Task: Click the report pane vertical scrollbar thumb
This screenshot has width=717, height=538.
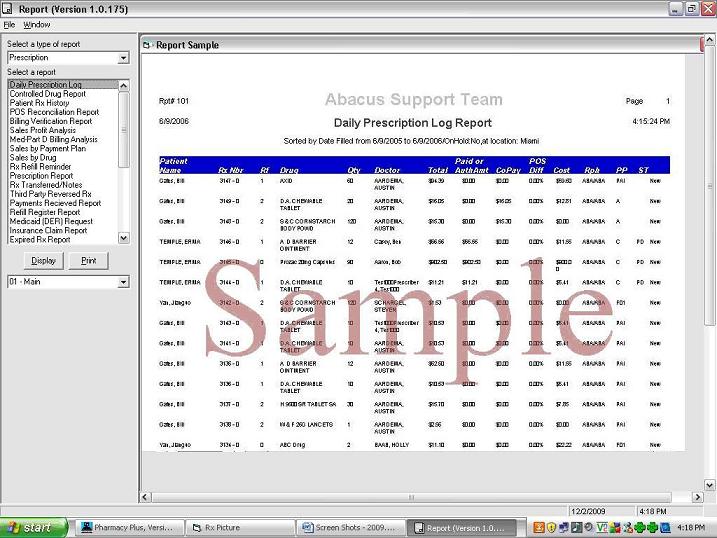Action: point(709,186)
